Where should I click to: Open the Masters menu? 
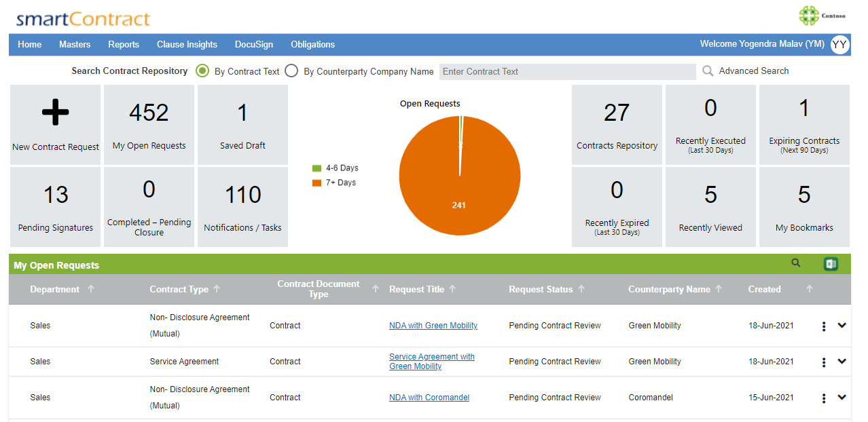click(x=75, y=45)
